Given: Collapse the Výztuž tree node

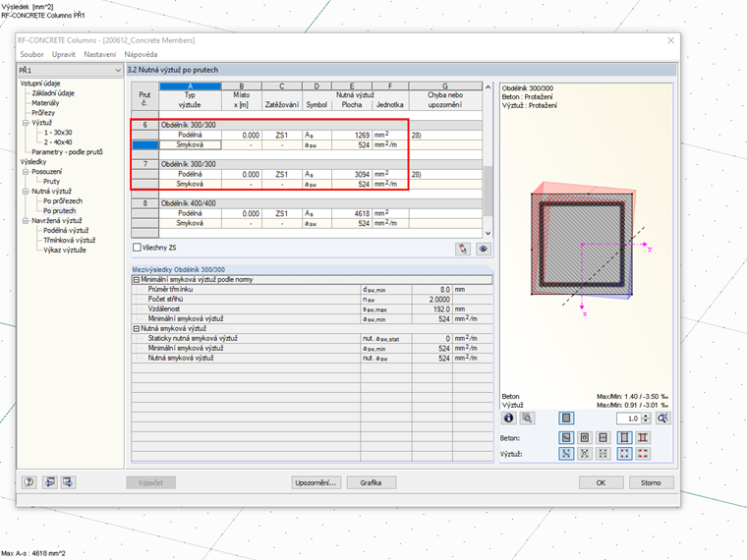Looking at the screenshot, I should point(26,123).
